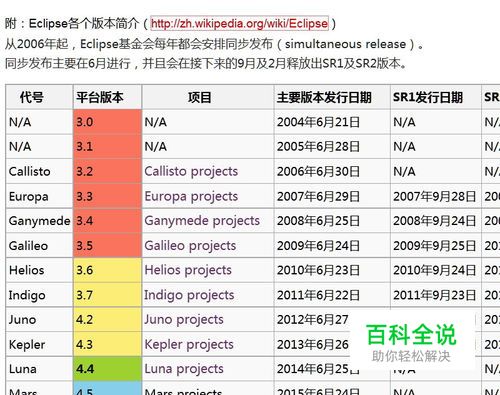Click the SR1 date 2009年9月25日

tap(434, 246)
